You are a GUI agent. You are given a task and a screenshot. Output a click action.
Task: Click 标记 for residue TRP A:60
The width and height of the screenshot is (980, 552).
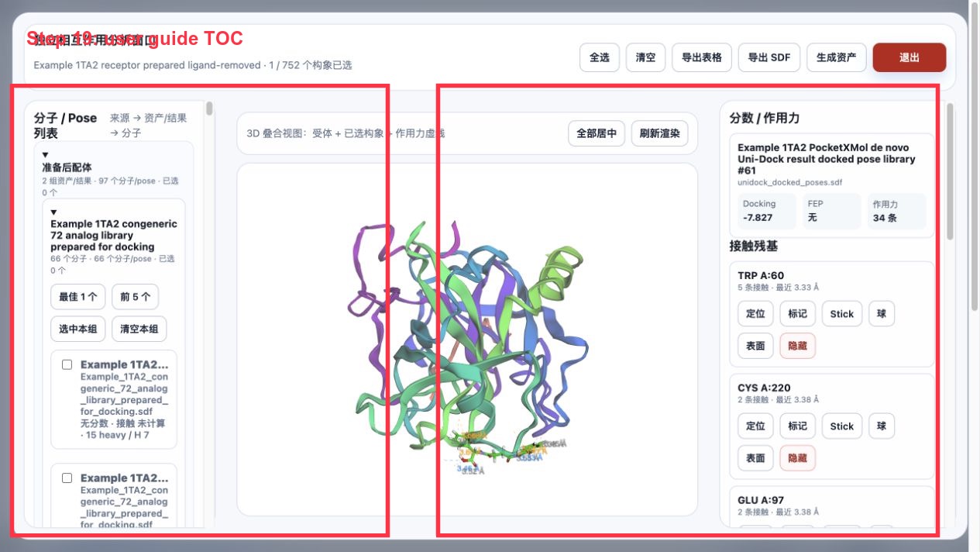click(x=798, y=314)
